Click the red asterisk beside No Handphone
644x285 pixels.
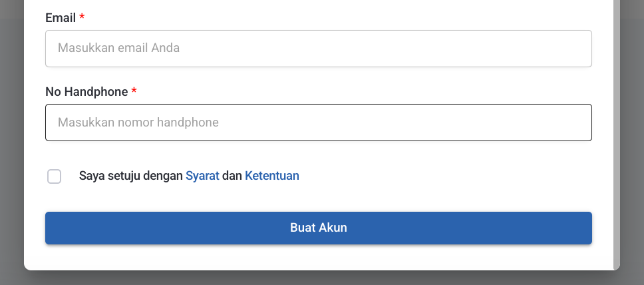tap(134, 92)
